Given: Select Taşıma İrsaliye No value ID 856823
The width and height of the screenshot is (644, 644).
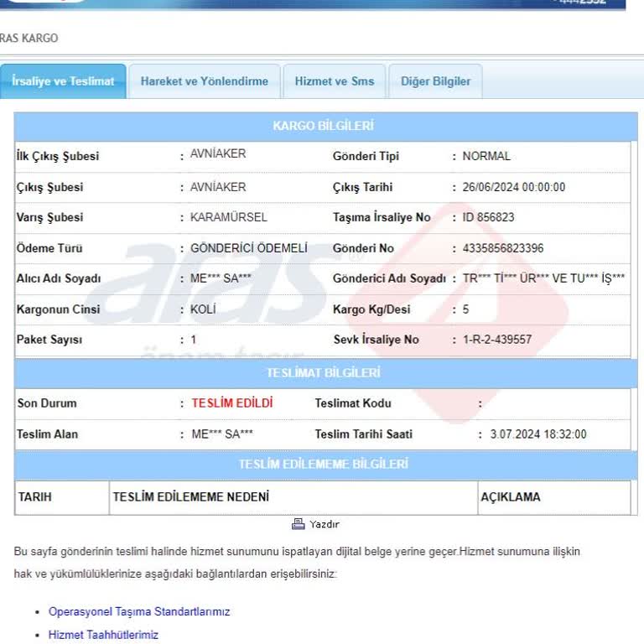Looking at the screenshot, I should (488, 217).
